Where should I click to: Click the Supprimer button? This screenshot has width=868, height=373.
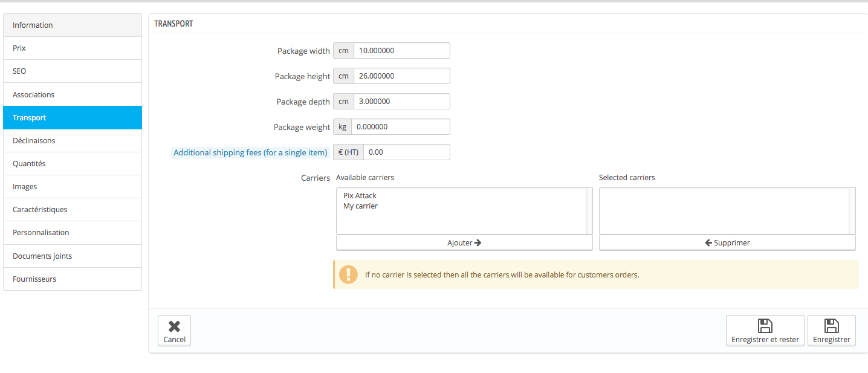[x=727, y=242]
